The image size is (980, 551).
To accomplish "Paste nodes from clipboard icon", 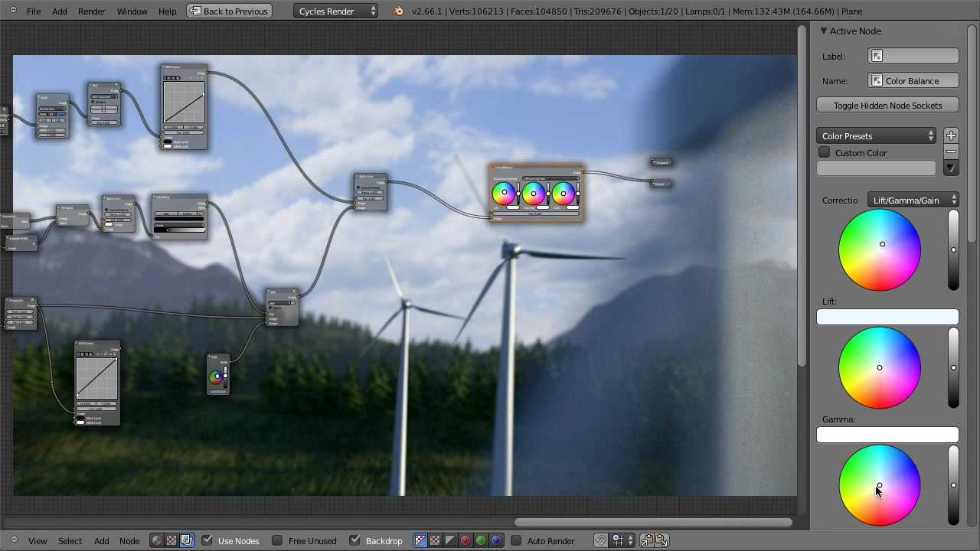I will click(x=661, y=540).
